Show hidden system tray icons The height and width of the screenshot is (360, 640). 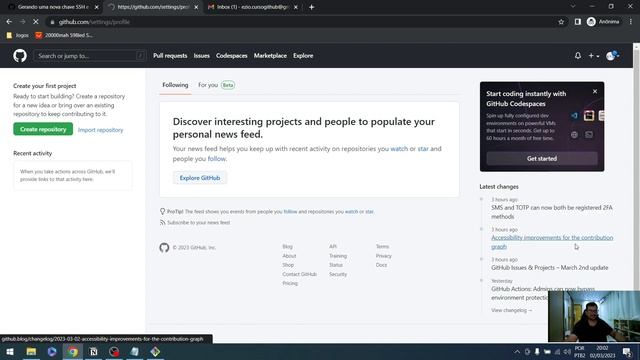tap(517, 351)
